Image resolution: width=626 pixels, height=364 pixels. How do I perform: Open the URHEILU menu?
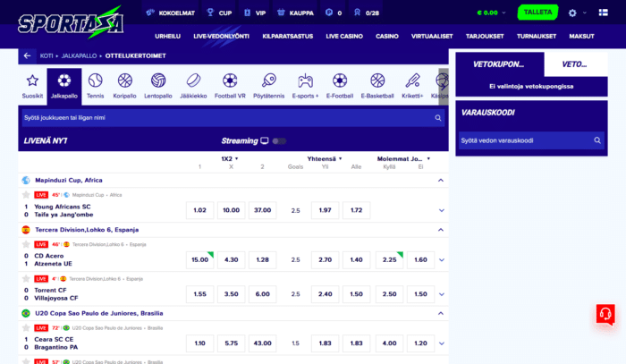pos(168,37)
